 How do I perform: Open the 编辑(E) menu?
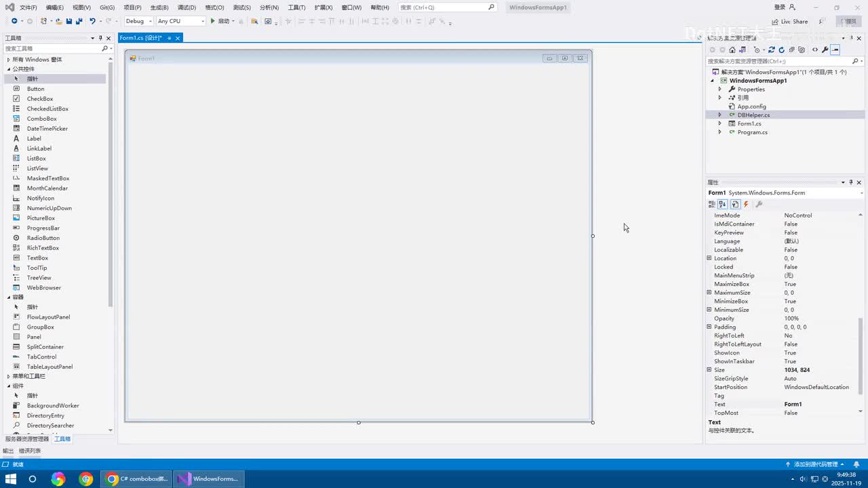pyautogui.click(x=55, y=7)
